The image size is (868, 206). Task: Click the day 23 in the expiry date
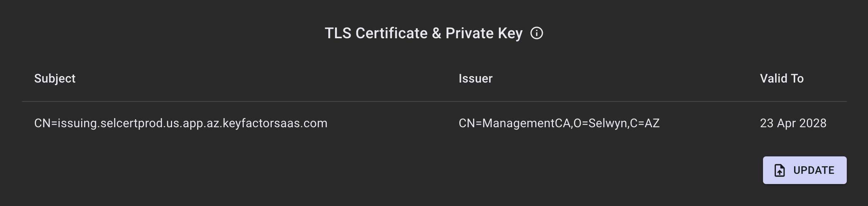tap(766, 123)
